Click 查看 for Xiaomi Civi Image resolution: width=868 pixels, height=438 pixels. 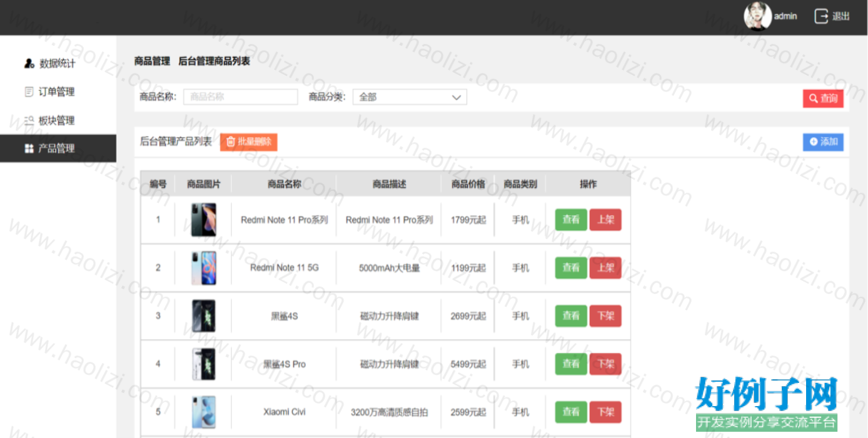click(x=571, y=412)
